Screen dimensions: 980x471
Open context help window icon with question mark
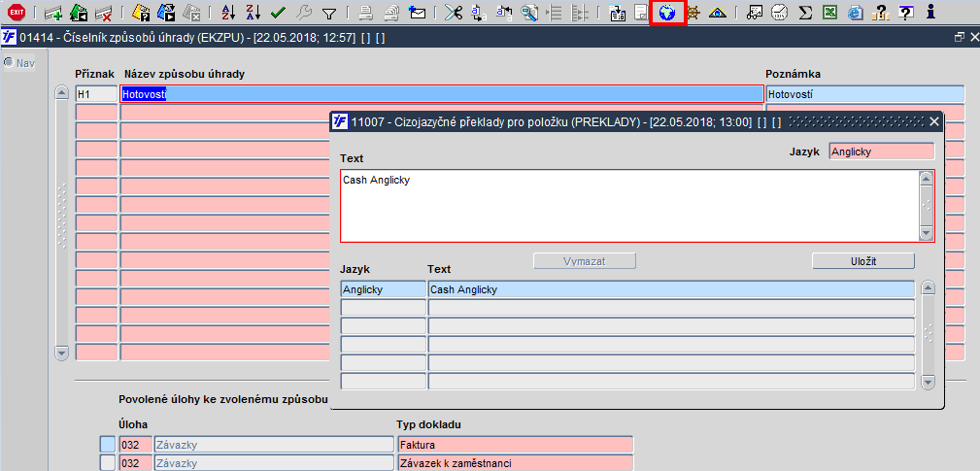905,13
